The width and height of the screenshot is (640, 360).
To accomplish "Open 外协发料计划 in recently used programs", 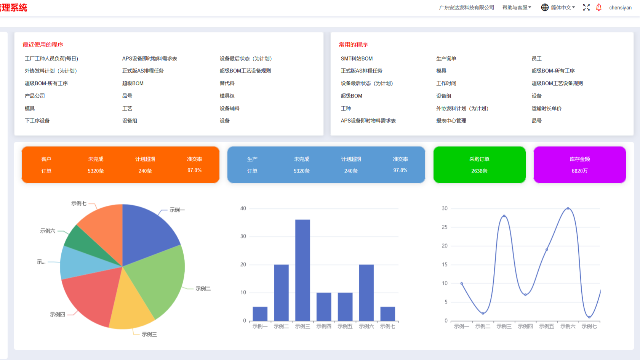I will (x=51, y=71).
